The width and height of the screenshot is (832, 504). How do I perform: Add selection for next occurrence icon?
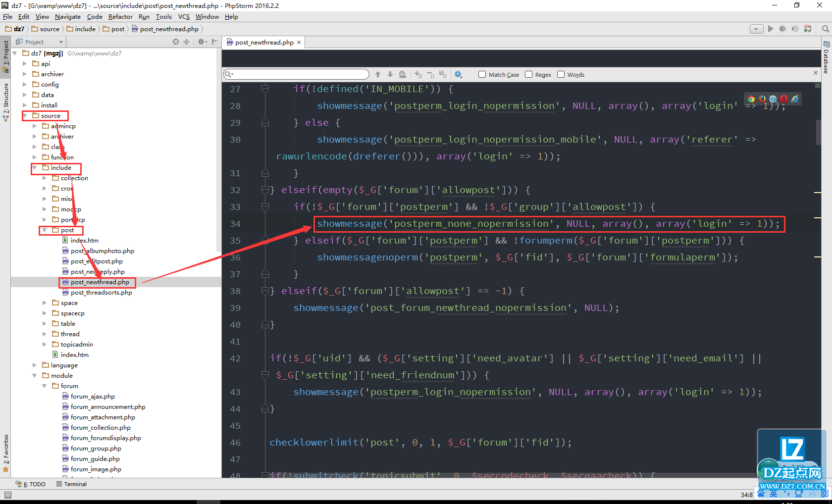coord(418,74)
